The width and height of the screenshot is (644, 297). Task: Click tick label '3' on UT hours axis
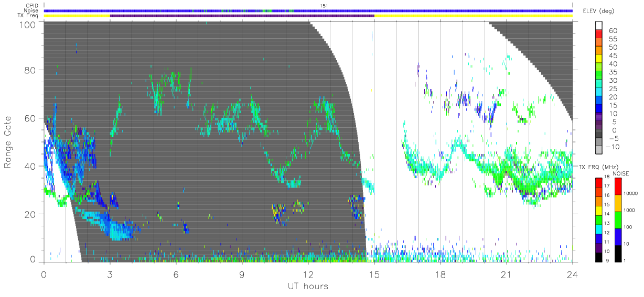point(110,274)
